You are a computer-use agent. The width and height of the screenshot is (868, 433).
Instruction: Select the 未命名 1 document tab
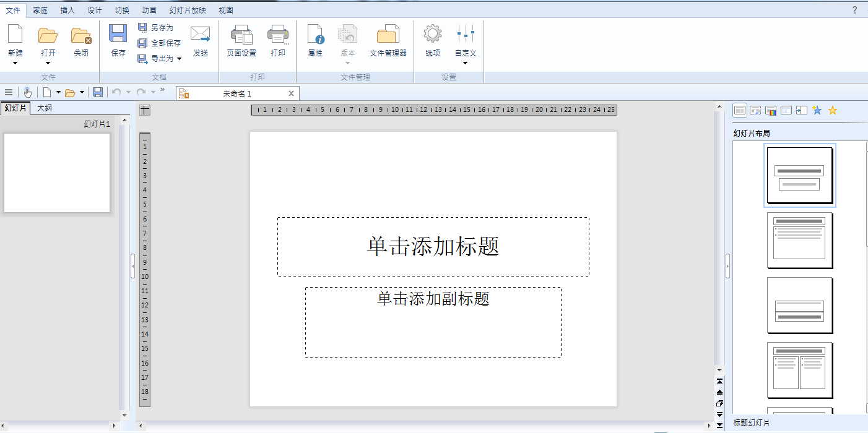[238, 93]
